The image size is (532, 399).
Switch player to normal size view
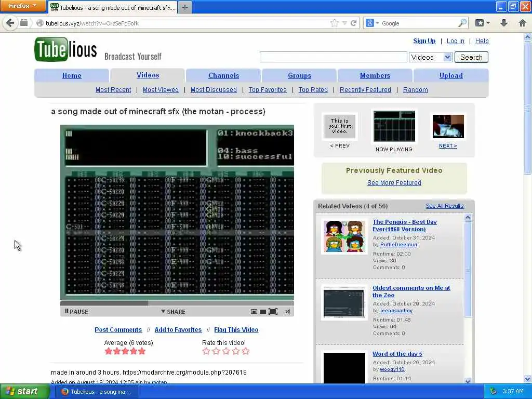point(262,312)
